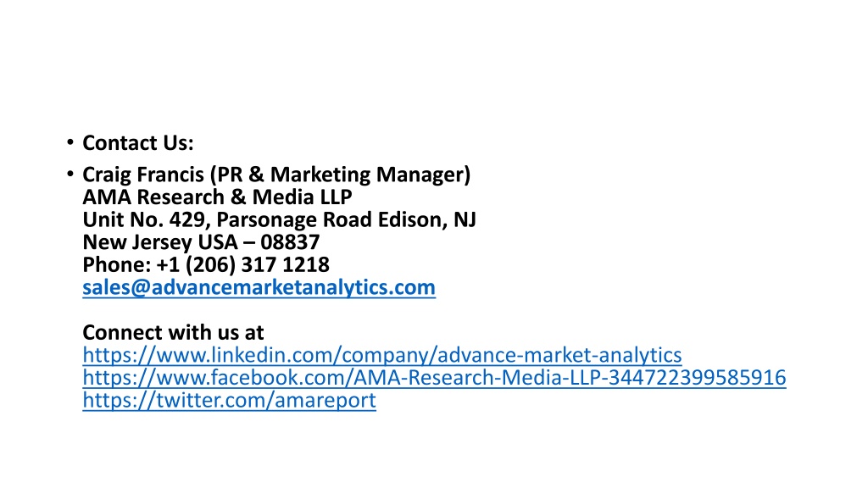
Task: Click the 'Contact Us:' heading text
Action: pos(138,142)
